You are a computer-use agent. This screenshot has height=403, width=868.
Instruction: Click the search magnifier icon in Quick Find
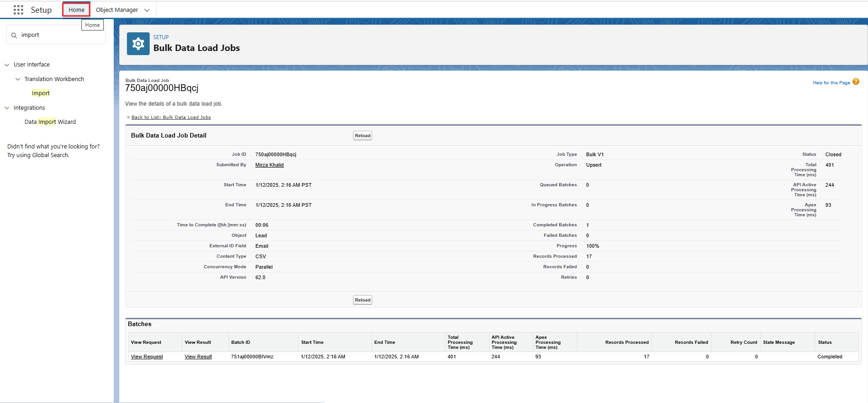coord(14,36)
